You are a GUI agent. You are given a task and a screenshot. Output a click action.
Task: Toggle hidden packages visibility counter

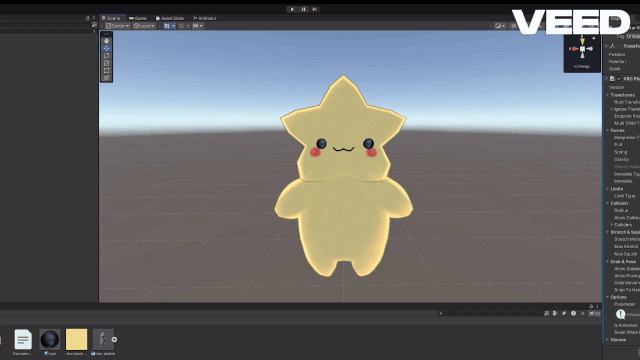594,313
